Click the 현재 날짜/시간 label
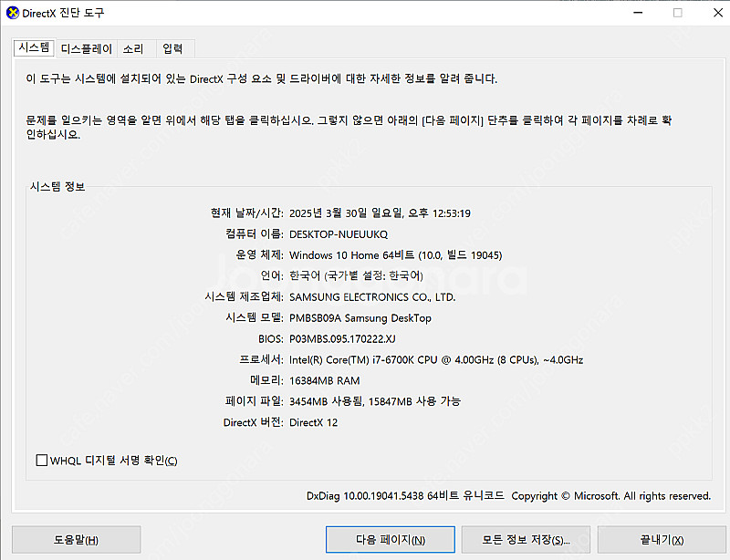730x560 pixels. (246, 213)
